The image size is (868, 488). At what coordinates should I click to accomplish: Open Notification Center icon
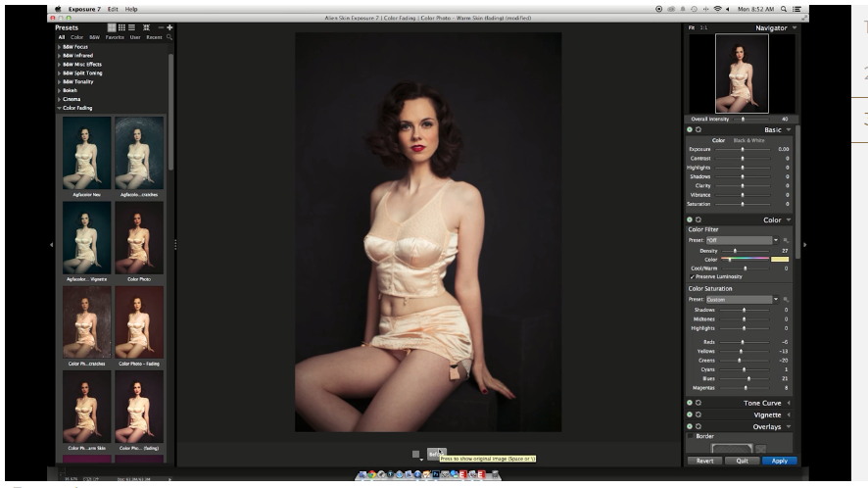[x=796, y=9]
